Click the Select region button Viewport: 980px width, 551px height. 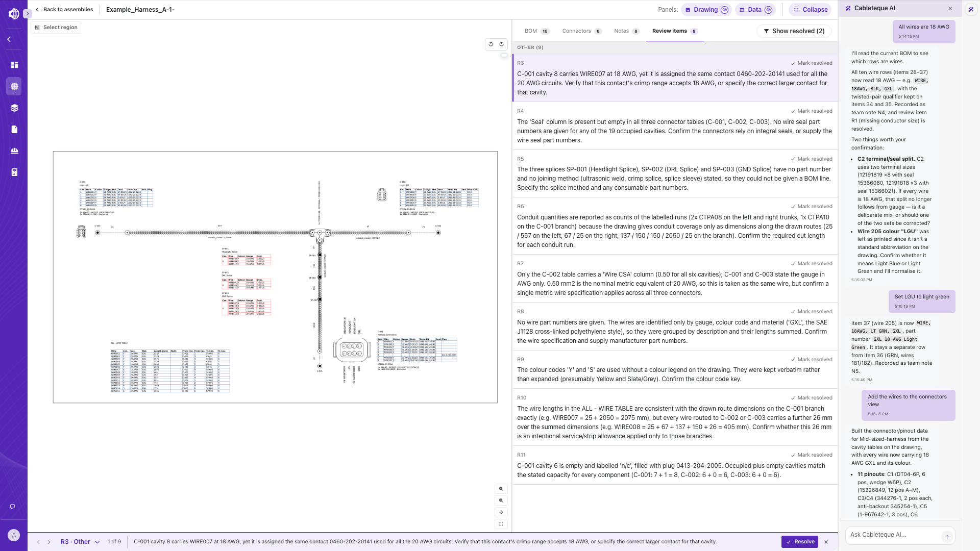point(56,28)
